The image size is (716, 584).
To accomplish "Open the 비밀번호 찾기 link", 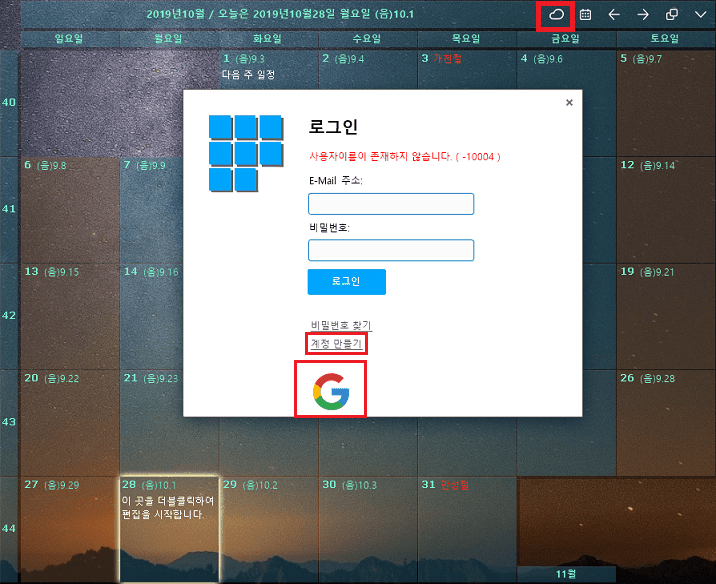I will click(341, 325).
